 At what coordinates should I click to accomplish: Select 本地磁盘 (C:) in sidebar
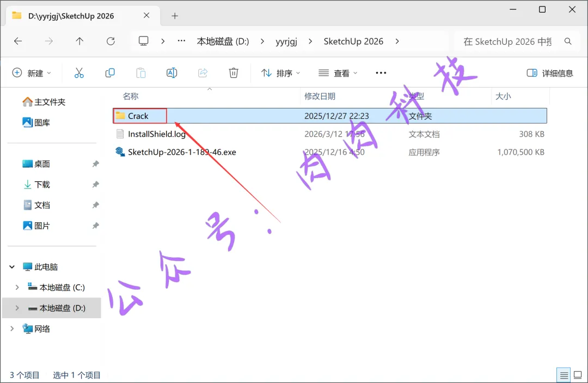[x=56, y=287]
